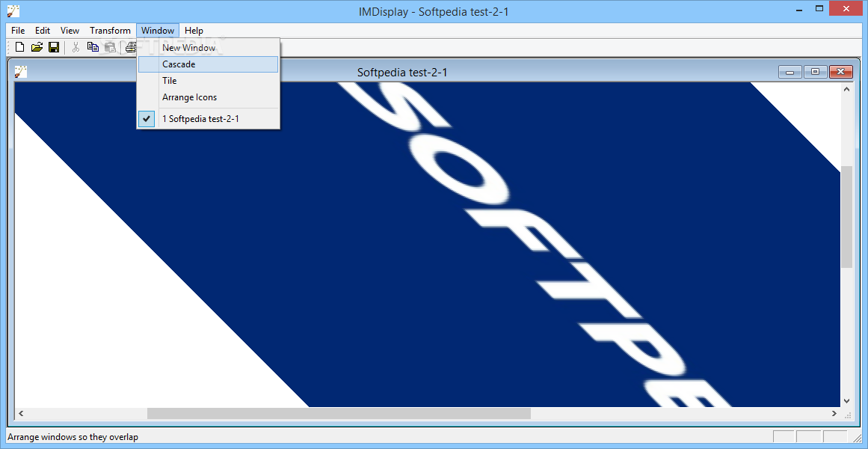Screen dimensions: 868x449
Task: Click the displayed Softpedia image
Action: [428, 245]
